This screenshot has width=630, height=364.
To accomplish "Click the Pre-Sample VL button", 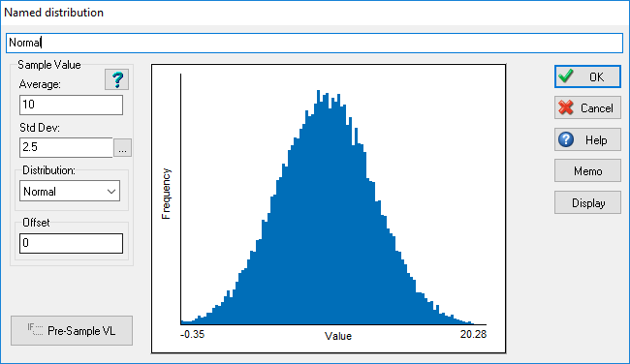I will [x=72, y=330].
